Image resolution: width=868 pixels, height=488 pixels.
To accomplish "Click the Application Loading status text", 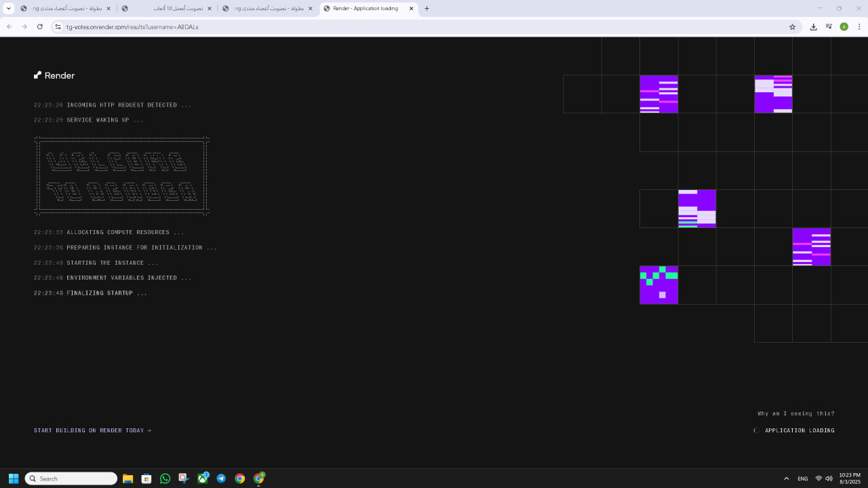I will (x=800, y=430).
